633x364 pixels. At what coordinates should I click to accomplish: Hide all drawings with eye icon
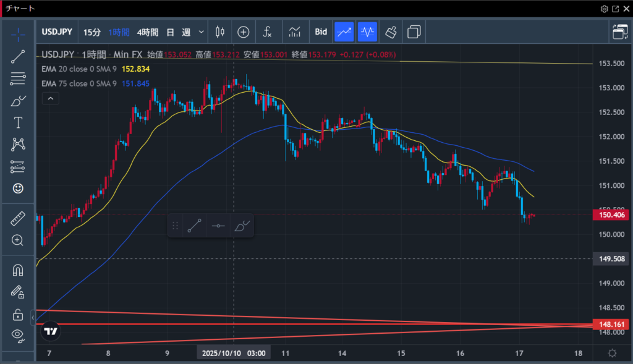18,335
